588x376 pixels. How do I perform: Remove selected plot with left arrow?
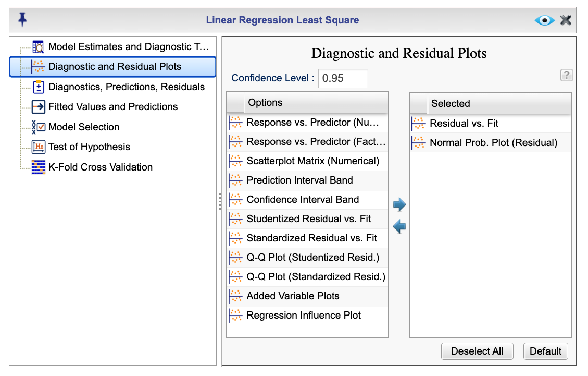pos(399,226)
